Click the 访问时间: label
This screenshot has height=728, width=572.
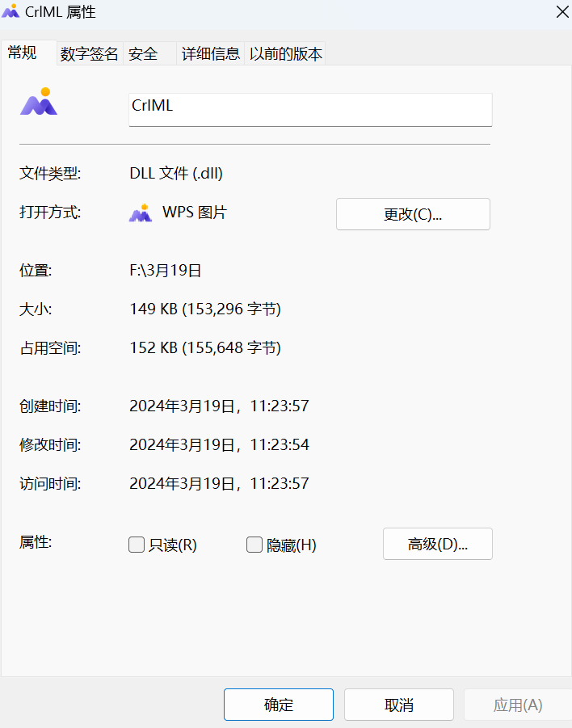click(50, 484)
